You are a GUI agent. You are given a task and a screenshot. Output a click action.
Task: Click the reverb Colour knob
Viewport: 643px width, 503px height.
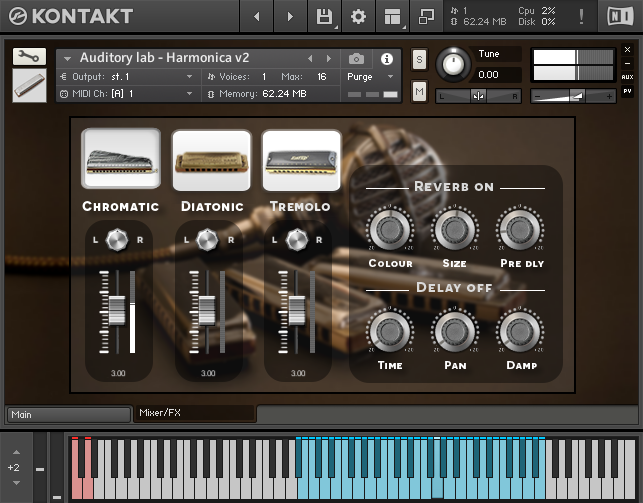coord(390,229)
